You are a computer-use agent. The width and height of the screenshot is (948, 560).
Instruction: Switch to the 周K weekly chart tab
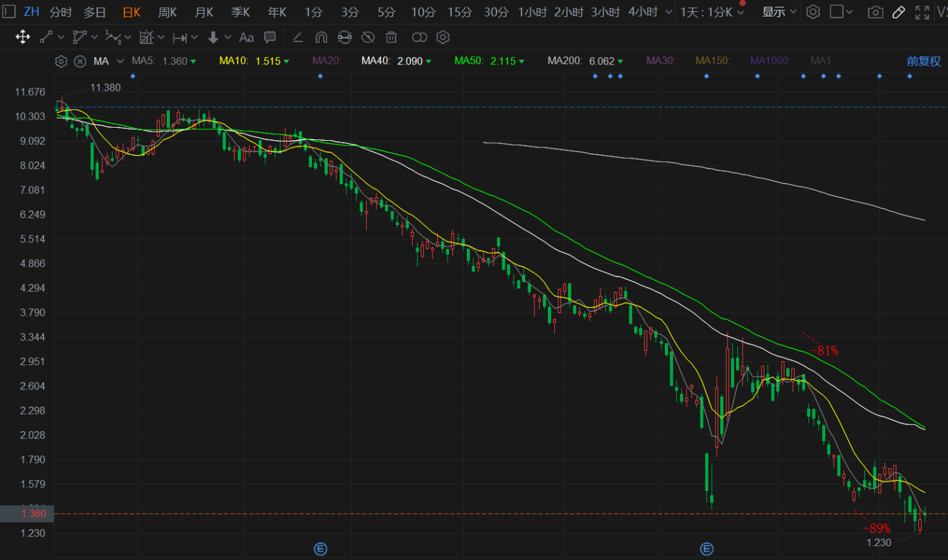168,12
